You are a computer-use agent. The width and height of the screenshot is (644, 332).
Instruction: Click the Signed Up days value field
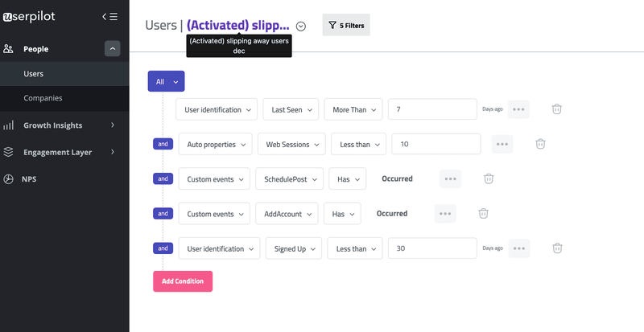431,248
